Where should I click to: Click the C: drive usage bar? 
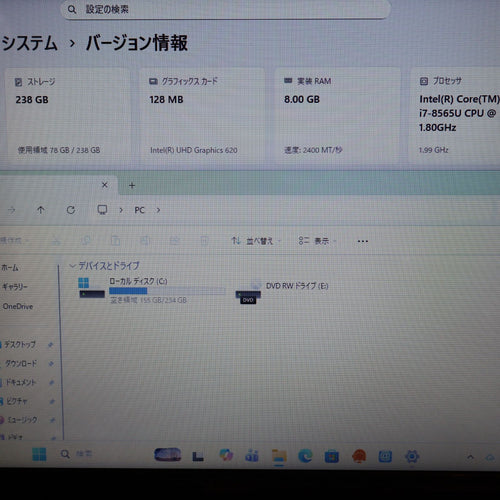tap(167, 291)
